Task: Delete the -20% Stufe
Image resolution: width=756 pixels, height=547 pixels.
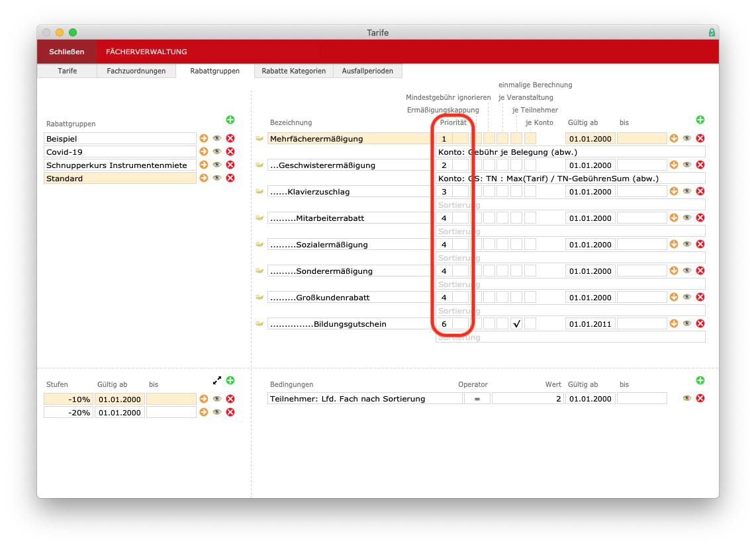Action: (x=230, y=412)
